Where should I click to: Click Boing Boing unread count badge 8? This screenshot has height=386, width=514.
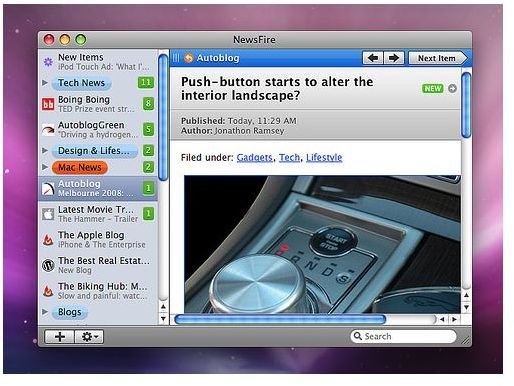149,104
